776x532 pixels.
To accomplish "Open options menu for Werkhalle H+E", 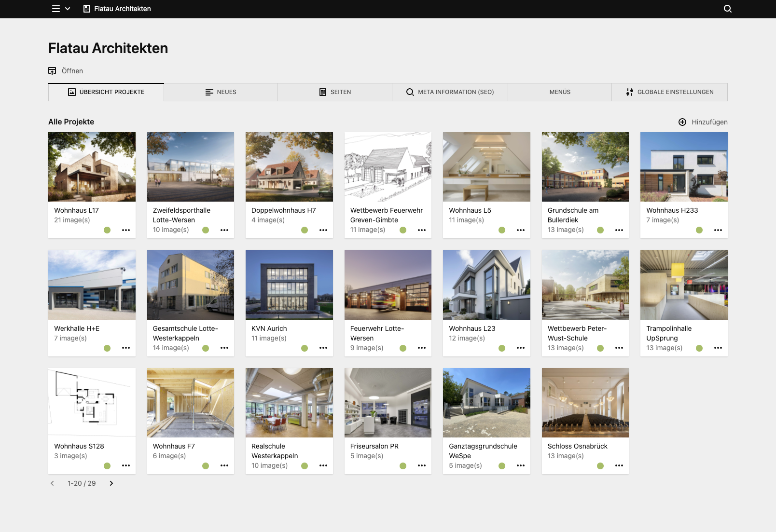I will (126, 348).
